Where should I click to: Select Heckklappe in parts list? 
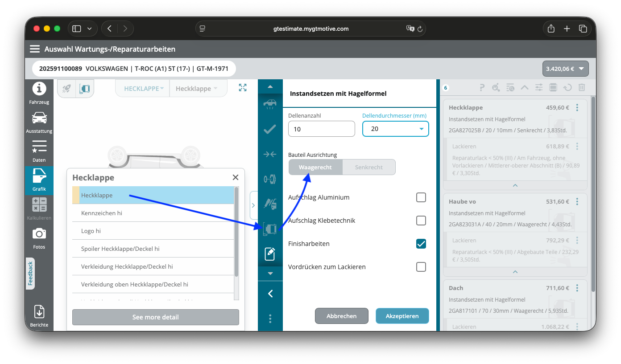tap(153, 195)
